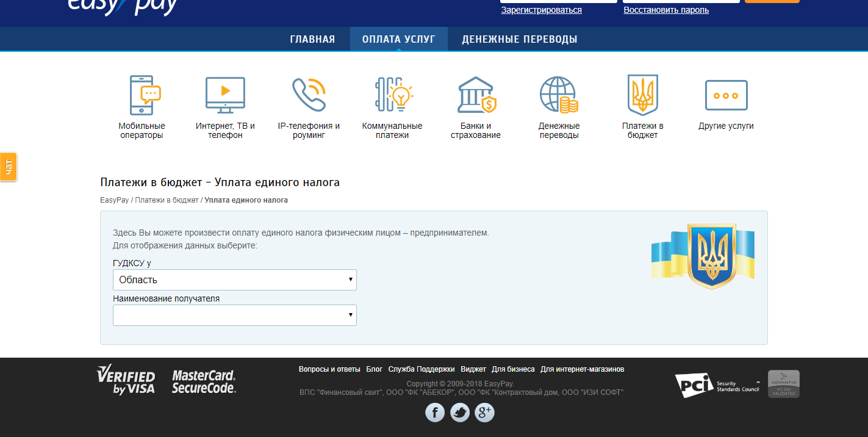The width and height of the screenshot is (868, 437).
Task: Open the Восстановить пароль link
Action: 665,10
